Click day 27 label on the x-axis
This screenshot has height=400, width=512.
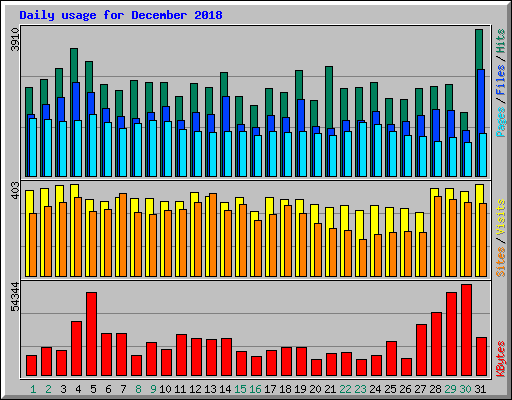(x=420, y=389)
